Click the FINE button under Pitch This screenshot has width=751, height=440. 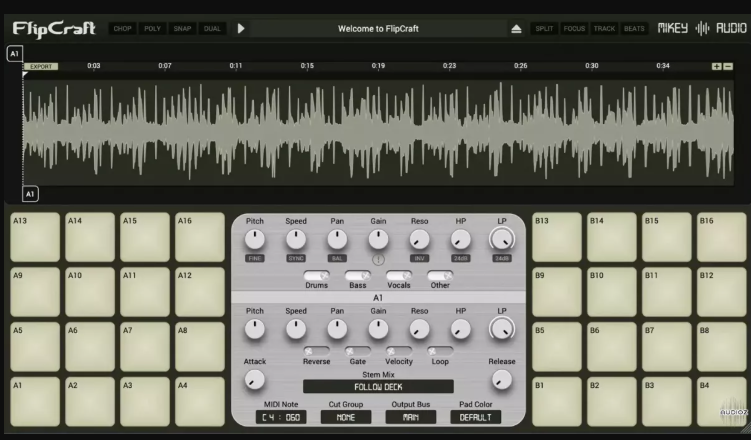click(x=255, y=259)
